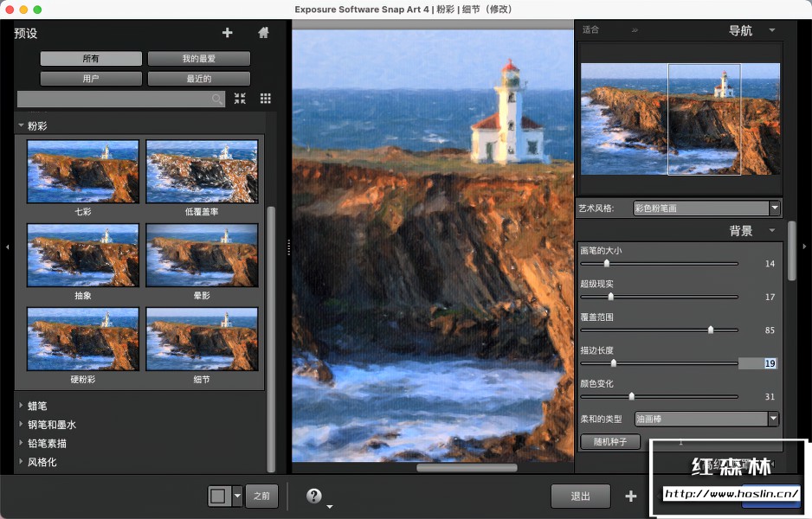
Task: Expand the 蜡笔 preset category
Action: tap(36, 405)
